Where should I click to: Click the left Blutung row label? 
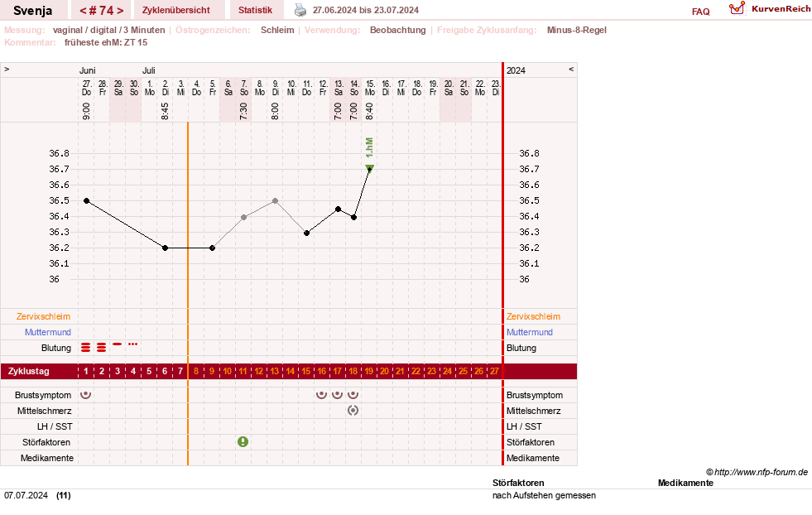click(56, 349)
